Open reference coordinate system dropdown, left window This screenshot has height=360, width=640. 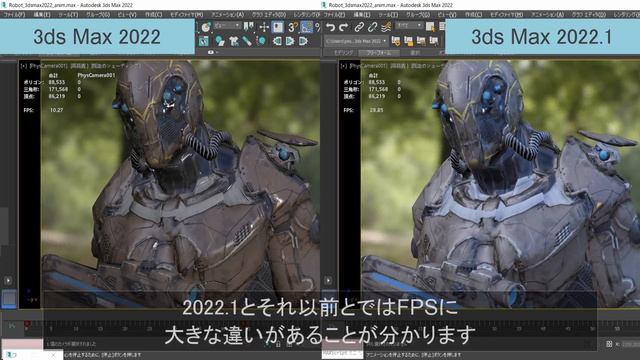pos(227,26)
